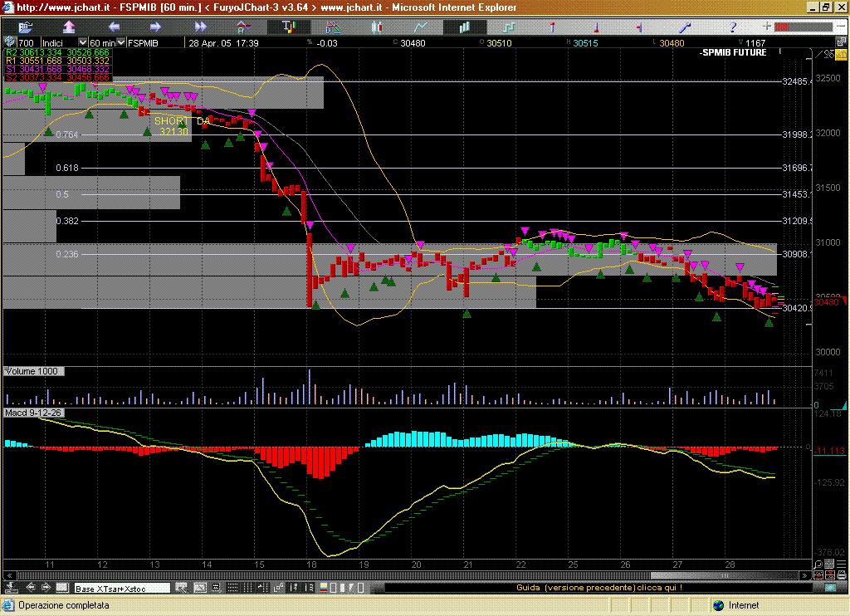Select the candlestick chart type icon
The image size is (850, 616).
coord(379,27)
